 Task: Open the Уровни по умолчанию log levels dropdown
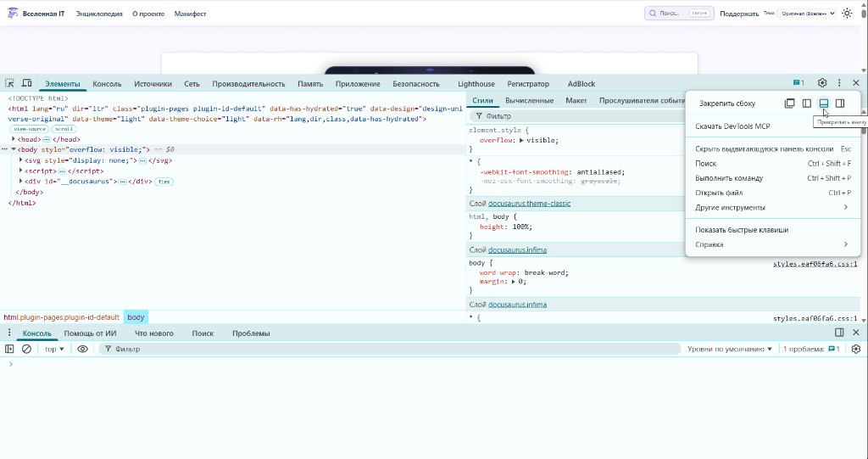(730, 350)
